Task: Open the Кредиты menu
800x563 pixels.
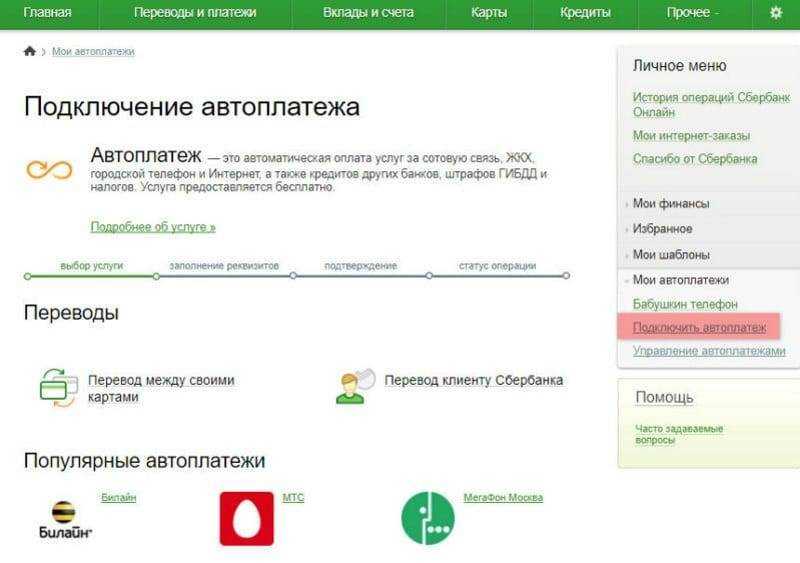Action: [x=585, y=13]
